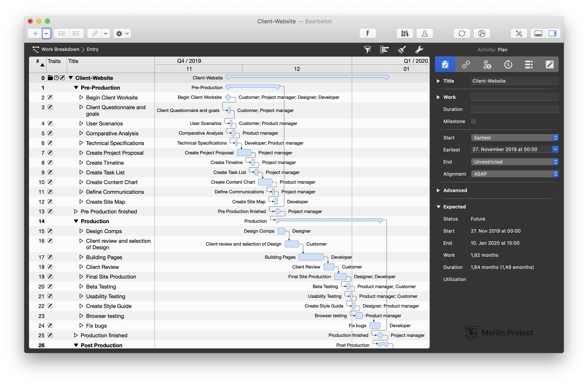Open the Earliest date picker dropdown arrow
The height and width of the screenshot is (385, 588).
(x=555, y=149)
